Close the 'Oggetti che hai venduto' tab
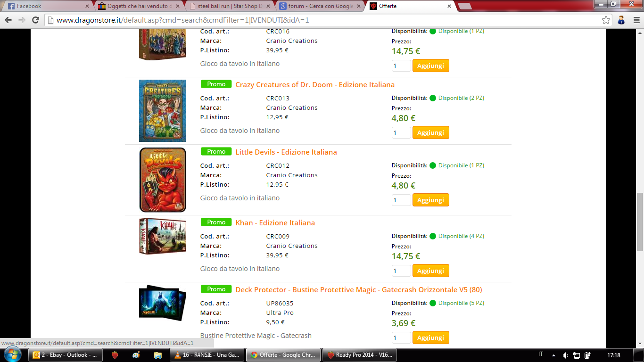 coord(177,7)
